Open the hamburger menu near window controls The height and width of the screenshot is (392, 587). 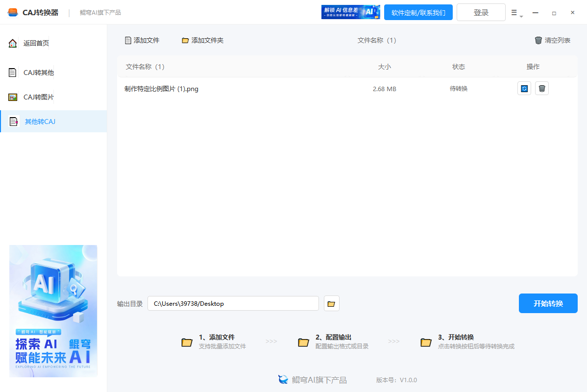[514, 12]
